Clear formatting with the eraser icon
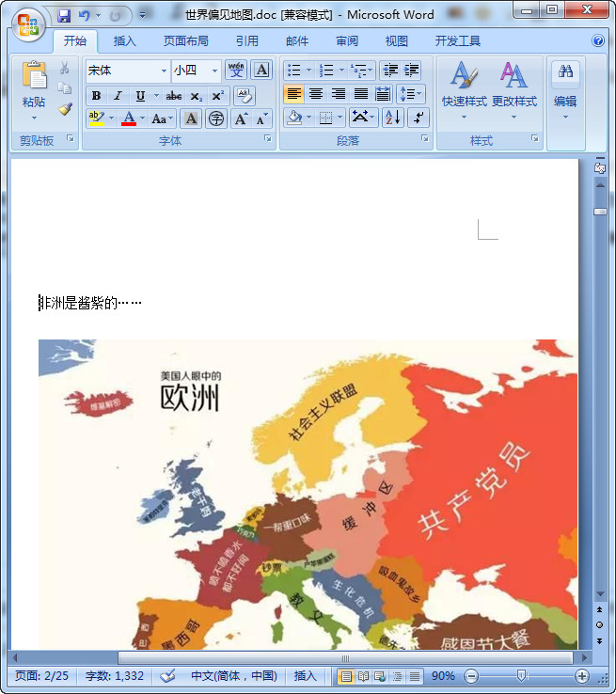 point(244,95)
